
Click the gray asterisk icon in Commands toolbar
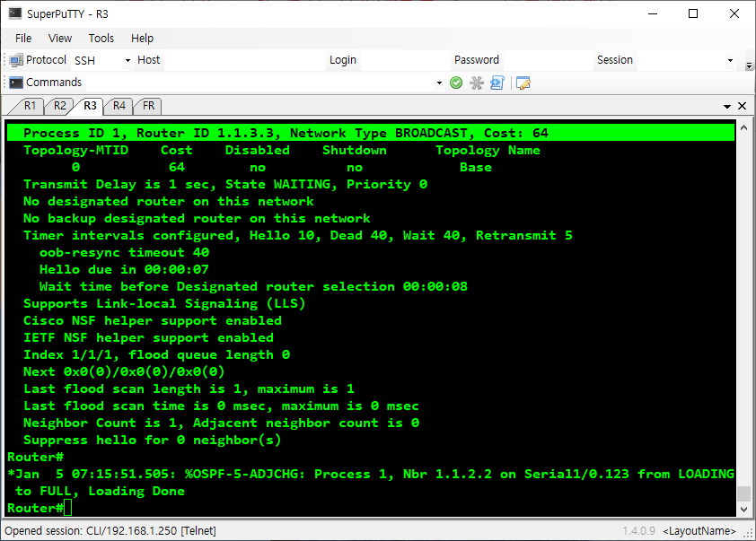click(x=477, y=83)
